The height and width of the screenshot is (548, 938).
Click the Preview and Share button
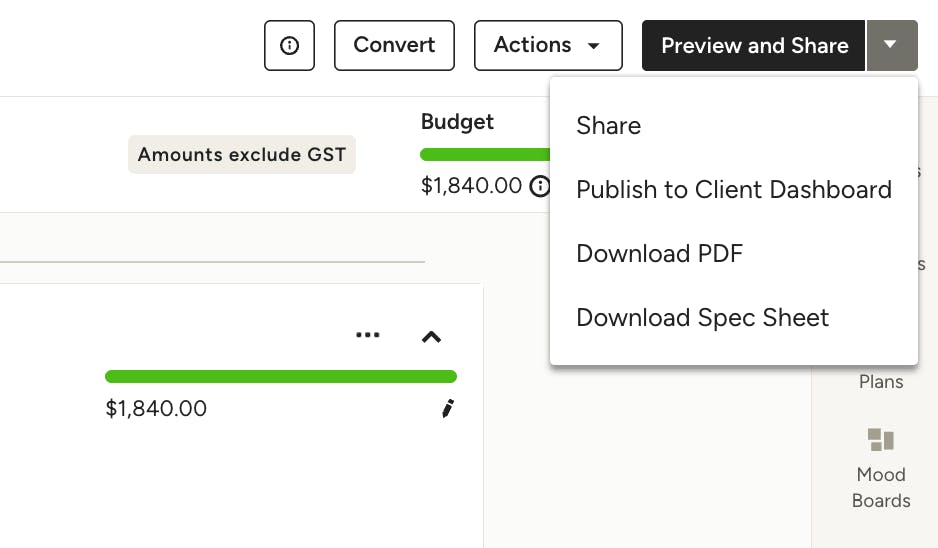click(754, 46)
